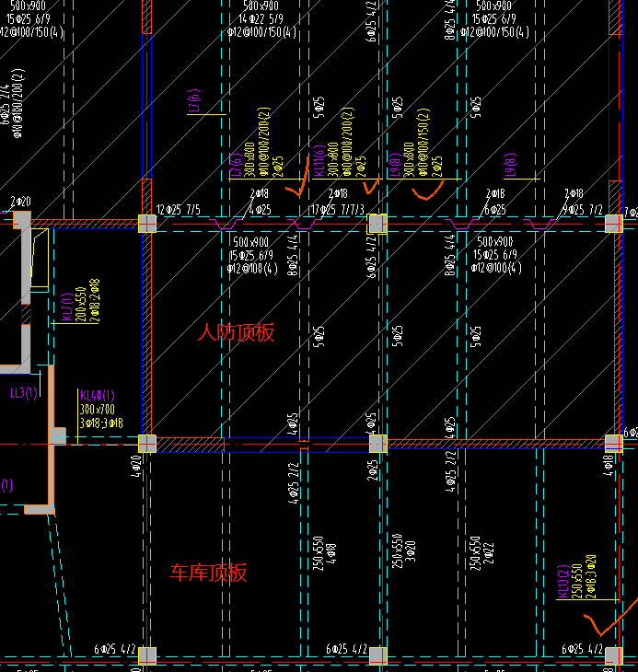Click the red 人防顶板 slab label

point(236,332)
